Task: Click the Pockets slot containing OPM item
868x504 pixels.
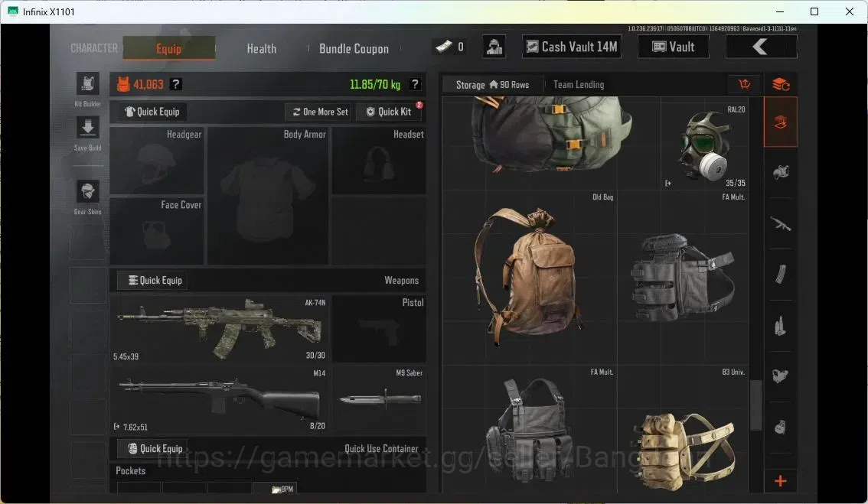Action: (275, 488)
